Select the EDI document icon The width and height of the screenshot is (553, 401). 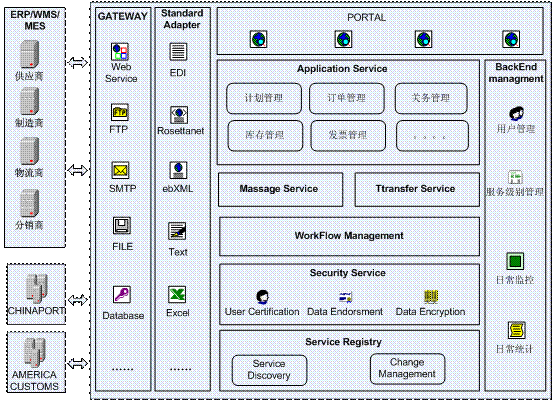click(x=178, y=51)
